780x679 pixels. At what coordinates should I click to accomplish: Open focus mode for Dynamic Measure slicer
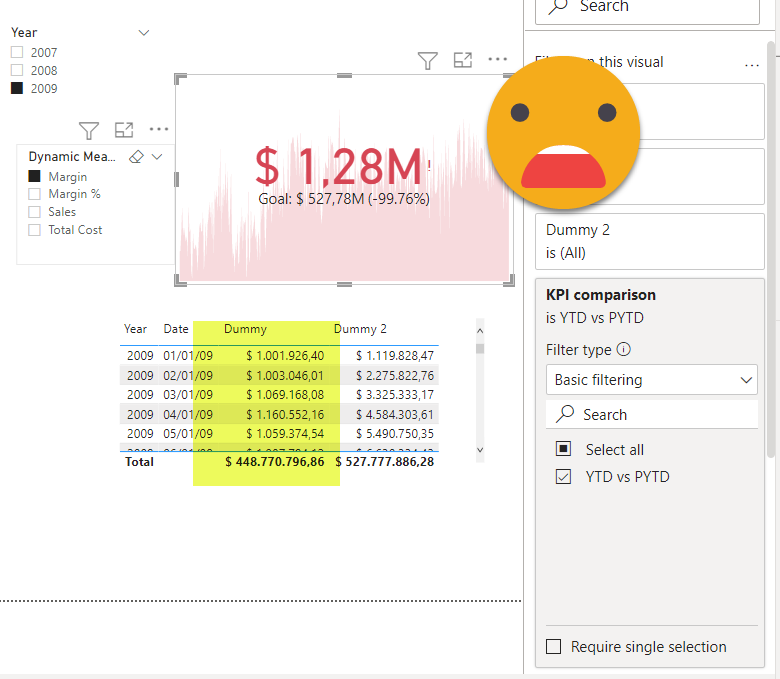pyautogui.click(x=124, y=129)
